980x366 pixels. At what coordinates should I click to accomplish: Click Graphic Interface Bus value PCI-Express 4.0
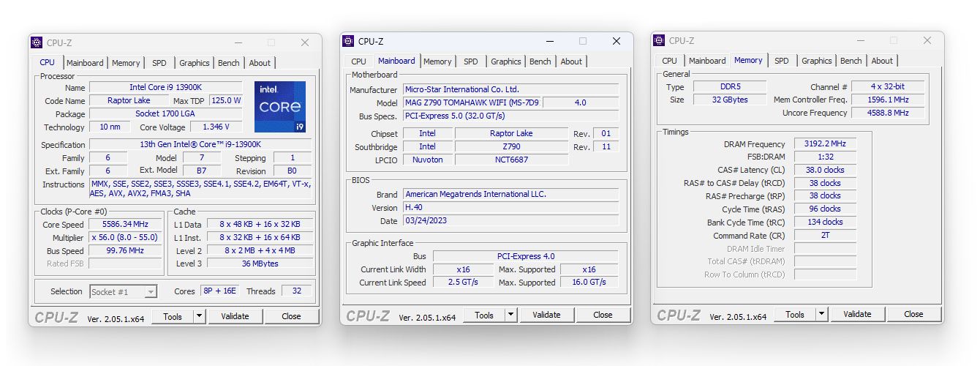tap(526, 256)
